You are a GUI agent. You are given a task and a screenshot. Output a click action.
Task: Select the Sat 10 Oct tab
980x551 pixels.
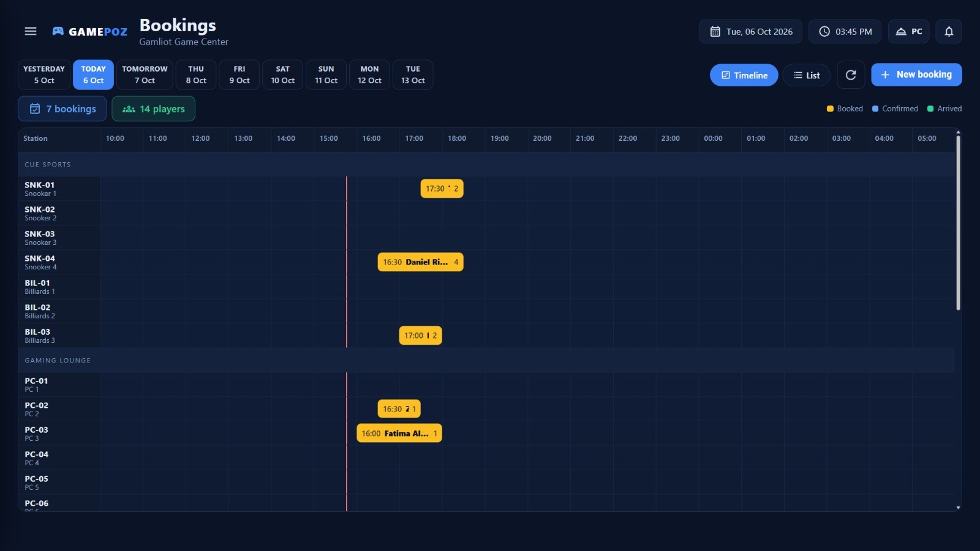point(283,75)
